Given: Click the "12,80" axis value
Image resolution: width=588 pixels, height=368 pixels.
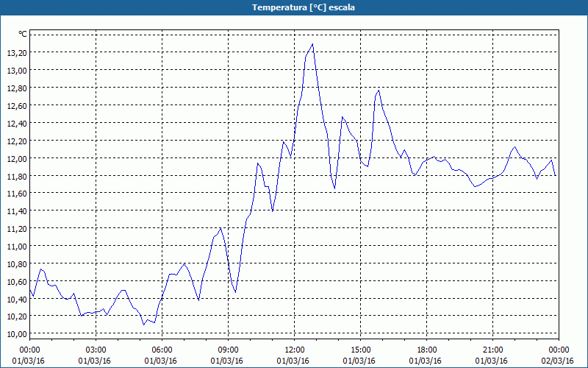Looking at the screenshot, I should point(17,88).
